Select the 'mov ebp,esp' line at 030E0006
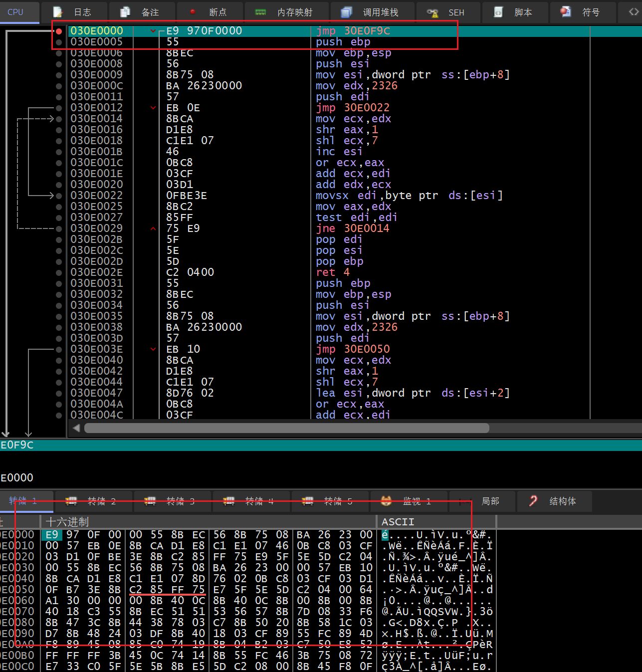Viewport: 642px width, 672px height. click(x=353, y=53)
